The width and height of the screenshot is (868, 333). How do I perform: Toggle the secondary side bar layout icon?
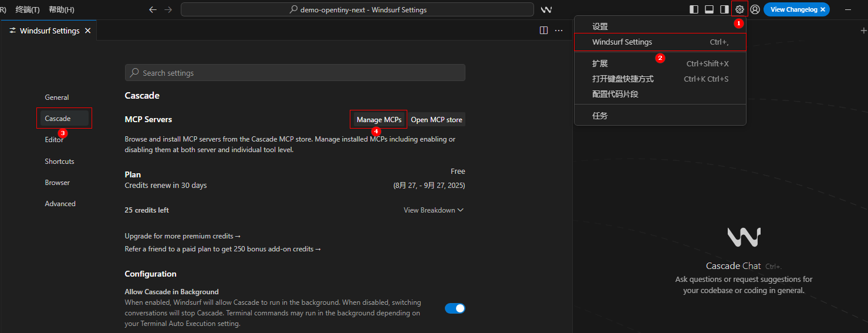coord(724,9)
